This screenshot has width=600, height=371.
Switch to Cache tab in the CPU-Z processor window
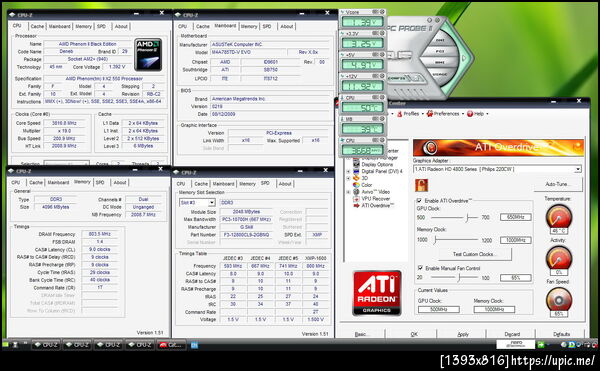37,26
